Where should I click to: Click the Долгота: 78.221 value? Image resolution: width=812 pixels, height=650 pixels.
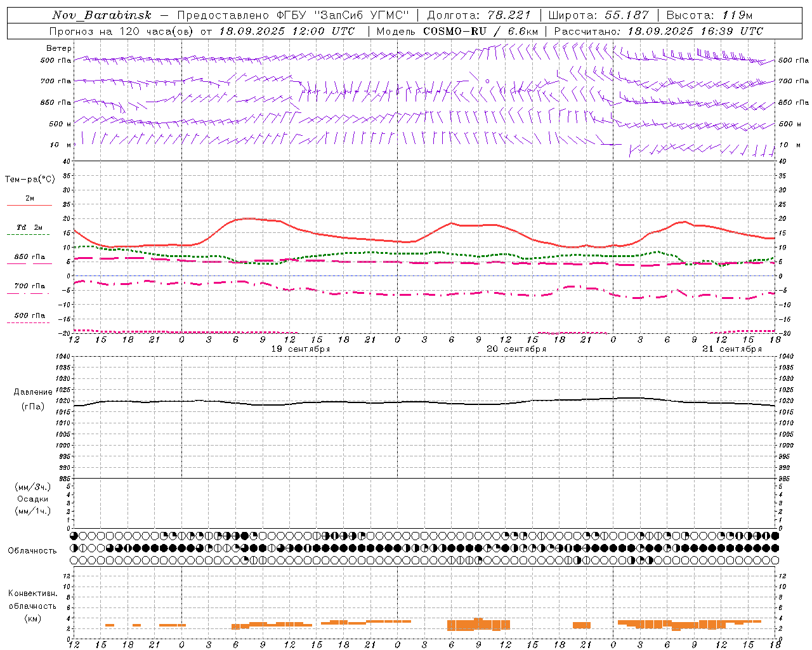tap(478, 15)
